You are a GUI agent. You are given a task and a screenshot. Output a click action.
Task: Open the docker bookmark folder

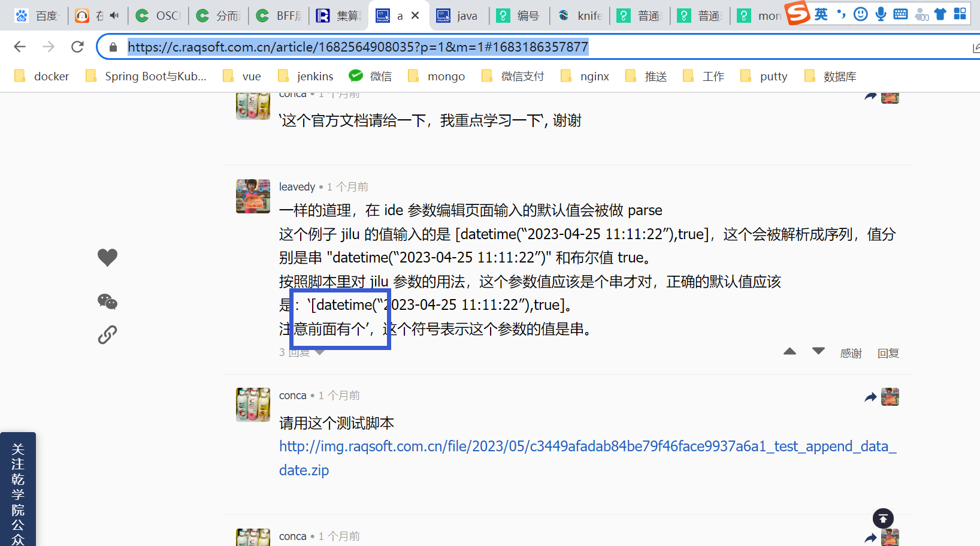point(42,76)
